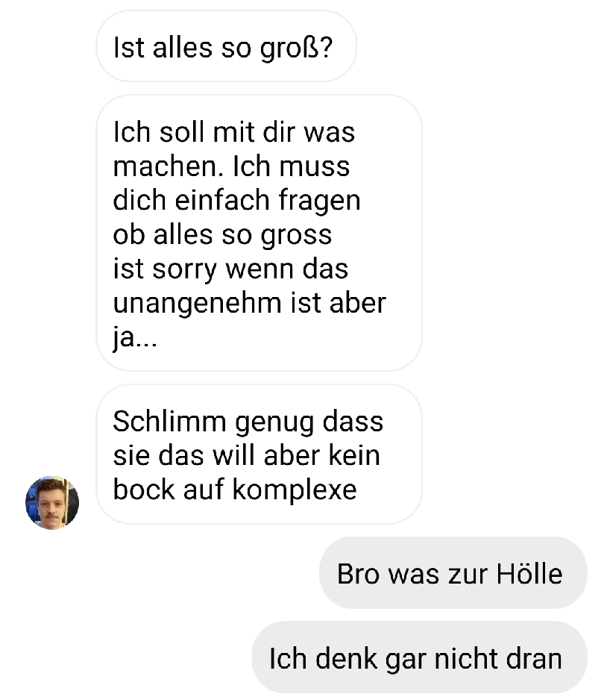Tap the 'Bro was zur Hölle' reply bubble
The height and width of the screenshot is (700, 604).
coord(453,573)
